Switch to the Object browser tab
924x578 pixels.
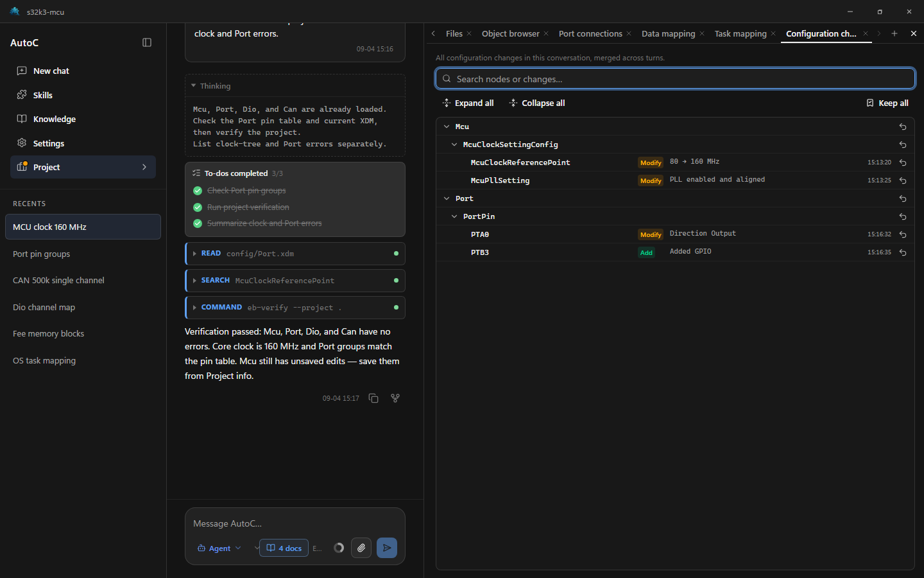point(511,33)
